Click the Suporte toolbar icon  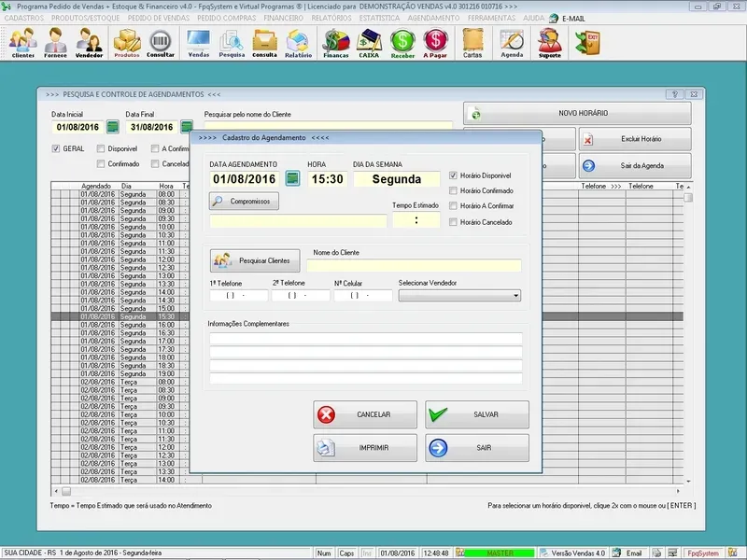tap(550, 43)
